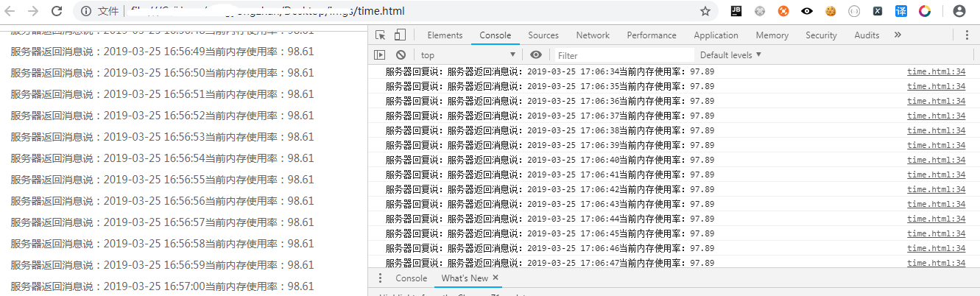The width and height of the screenshot is (980, 296).
Task: Toggle the device toolbar icon in DevTools
Action: click(400, 35)
